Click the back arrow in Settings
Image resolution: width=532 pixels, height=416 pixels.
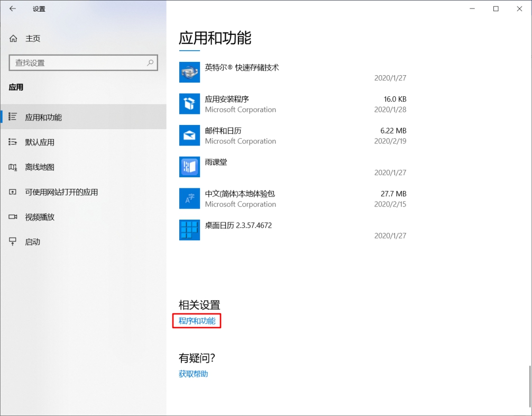pos(13,9)
